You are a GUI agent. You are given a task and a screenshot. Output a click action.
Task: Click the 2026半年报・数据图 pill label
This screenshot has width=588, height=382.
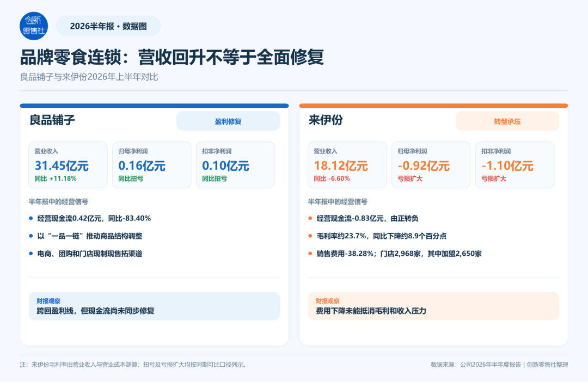click(x=108, y=26)
